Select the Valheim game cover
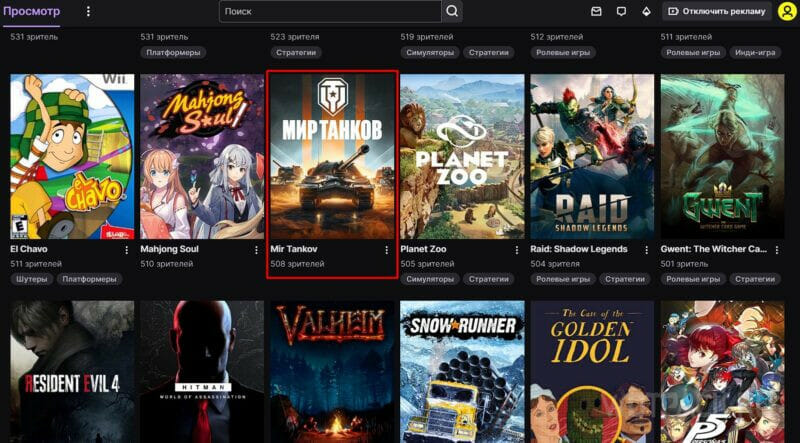 [332, 371]
